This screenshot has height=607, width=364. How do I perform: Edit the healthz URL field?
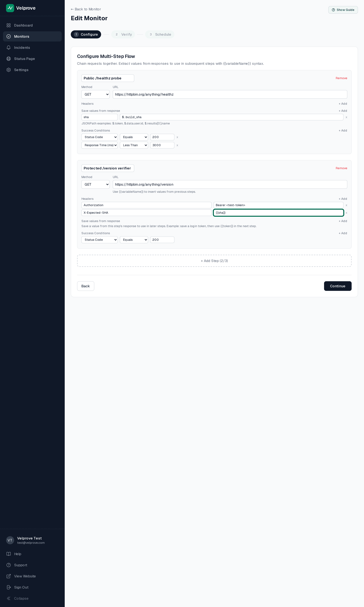(230, 94)
